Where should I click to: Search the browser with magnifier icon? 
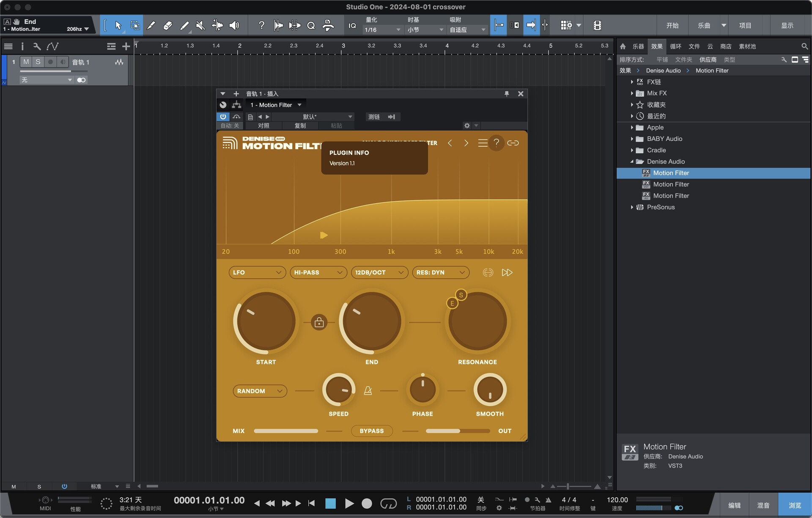point(804,47)
